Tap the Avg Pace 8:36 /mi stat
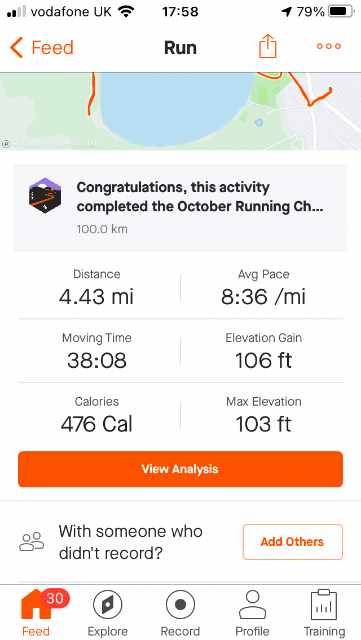The width and height of the screenshot is (361, 640). (x=263, y=287)
